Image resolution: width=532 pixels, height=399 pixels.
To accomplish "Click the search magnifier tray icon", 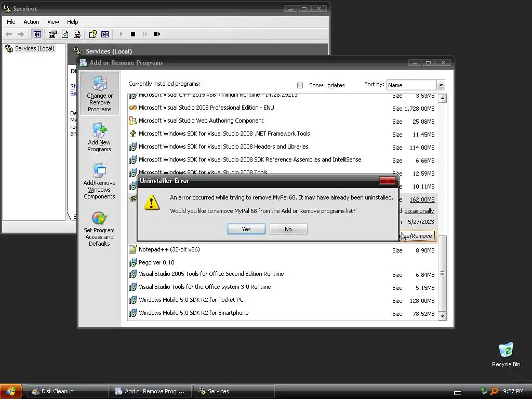I will click(x=495, y=391).
